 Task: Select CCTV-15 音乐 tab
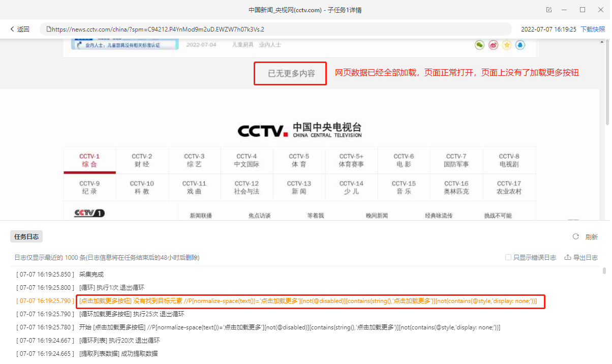404,187
